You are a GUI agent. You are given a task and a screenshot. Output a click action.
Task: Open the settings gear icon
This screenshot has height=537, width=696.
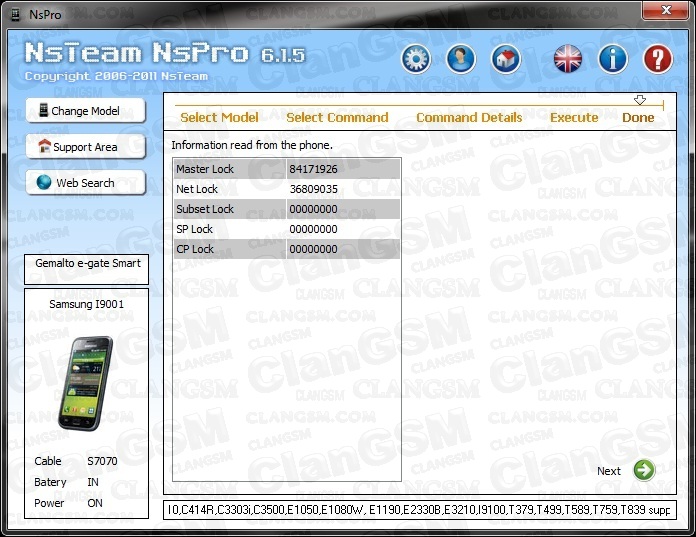point(416,59)
